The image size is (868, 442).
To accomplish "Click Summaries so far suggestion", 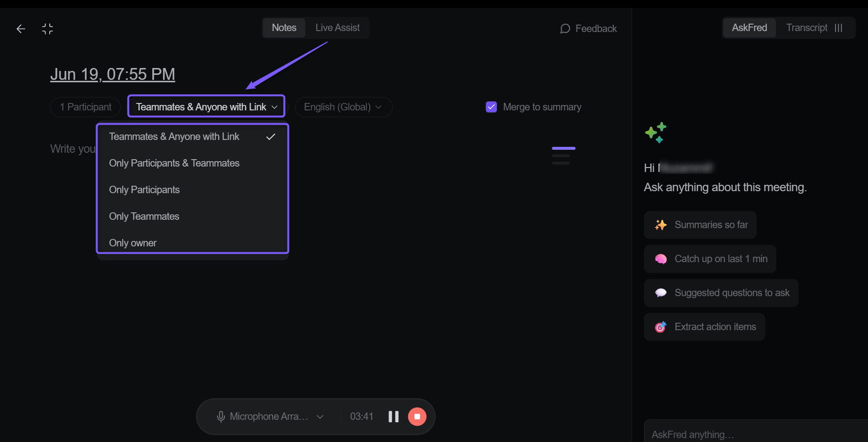I will (x=700, y=225).
